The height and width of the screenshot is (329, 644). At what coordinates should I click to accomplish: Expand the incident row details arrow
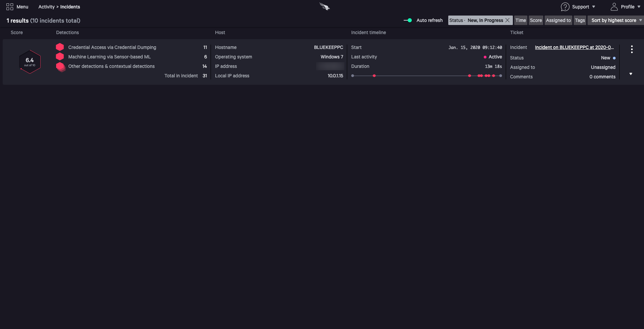tap(631, 74)
